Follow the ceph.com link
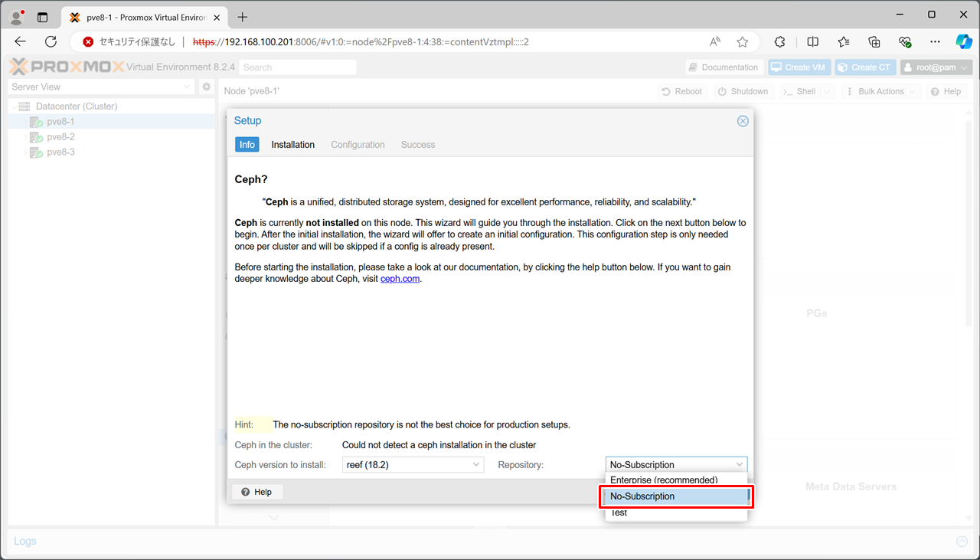The height and width of the screenshot is (560, 980). 400,279
